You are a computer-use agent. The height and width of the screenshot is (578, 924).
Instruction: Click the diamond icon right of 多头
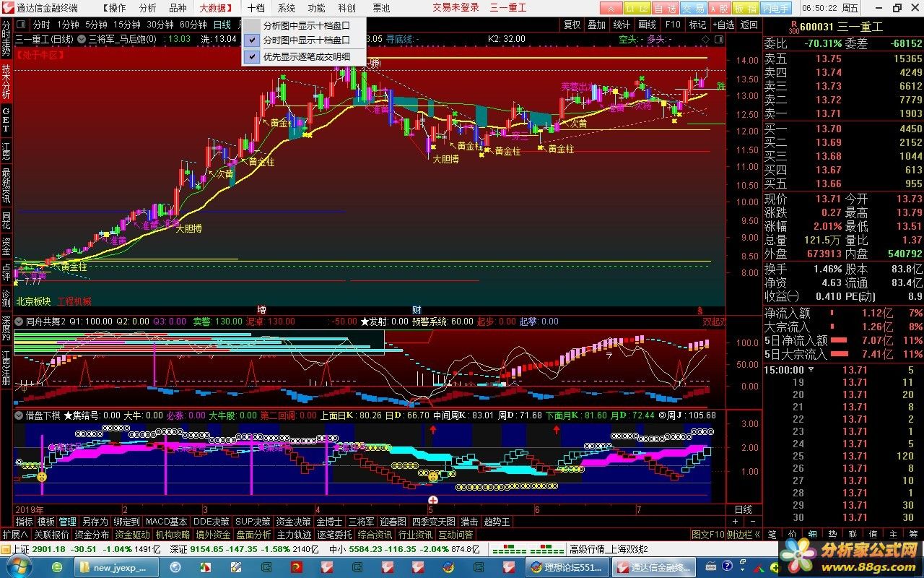click(707, 39)
